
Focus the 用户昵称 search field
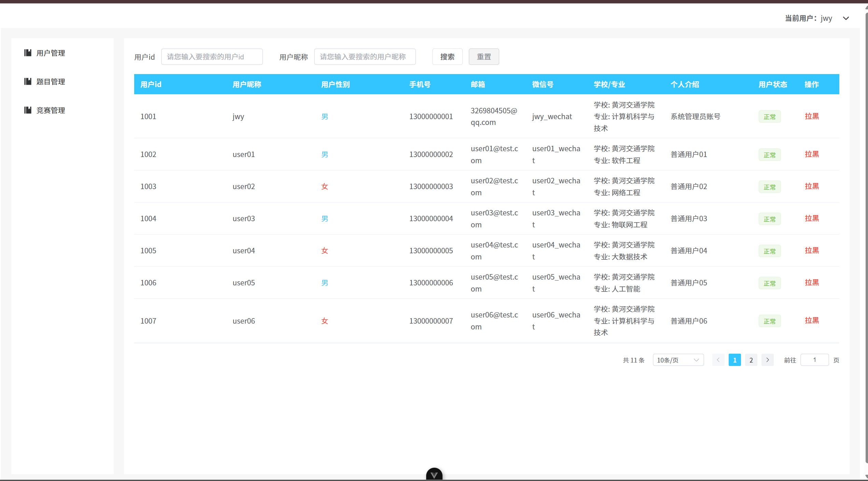point(364,57)
